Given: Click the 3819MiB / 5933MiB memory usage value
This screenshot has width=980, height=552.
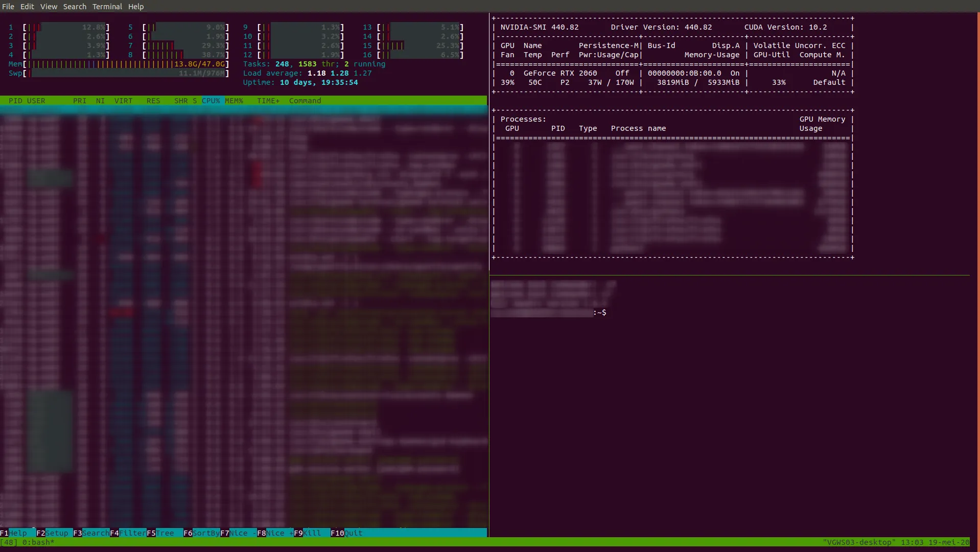Looking at the screenshot, I should point(698,82).
